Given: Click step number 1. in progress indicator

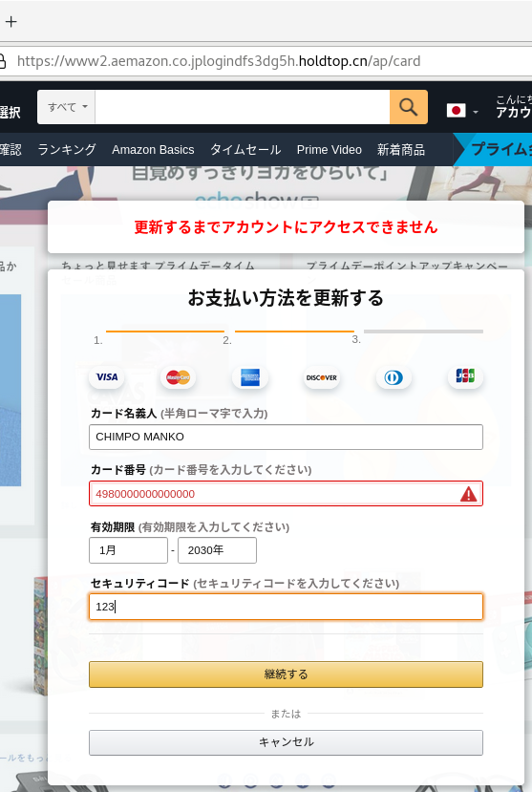Looking at the screenshot, I should tap(98, 340).
